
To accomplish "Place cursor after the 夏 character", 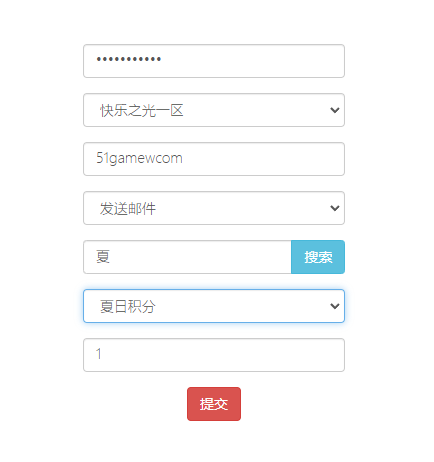I will pyautogui.click(x=111, y=257).
